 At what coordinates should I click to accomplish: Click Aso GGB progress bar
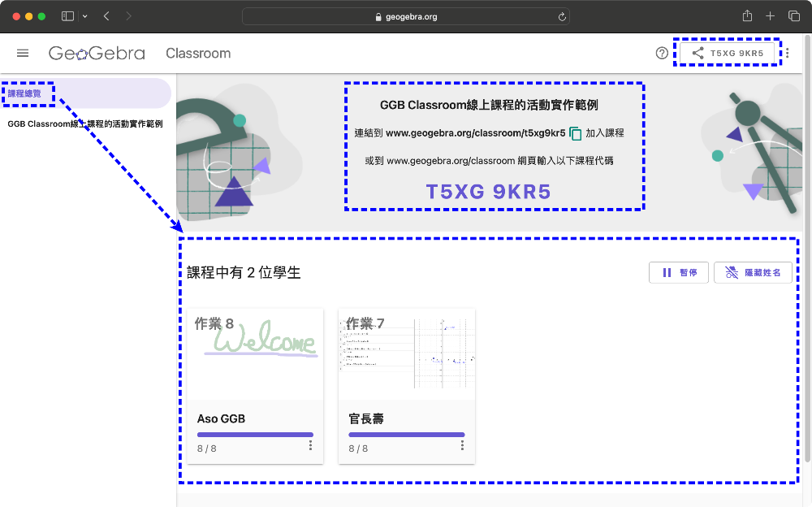pos(255,435)
